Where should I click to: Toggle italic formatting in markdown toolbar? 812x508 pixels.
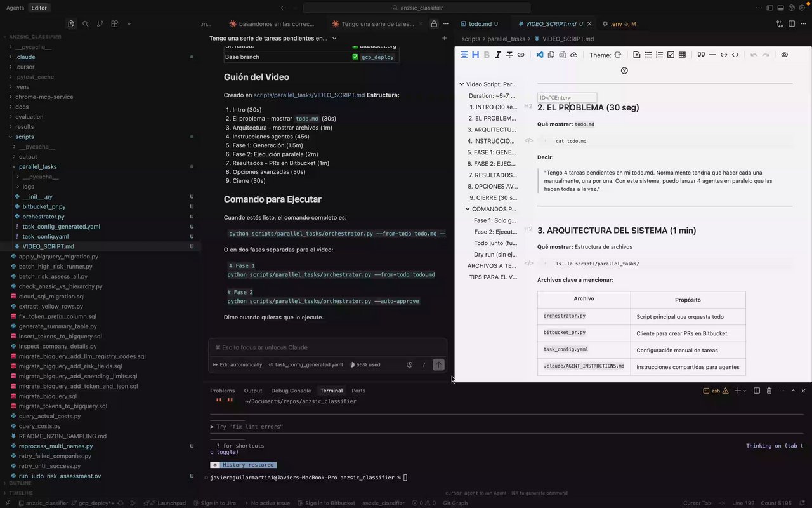pyautogui.click(x=498, y=55)
